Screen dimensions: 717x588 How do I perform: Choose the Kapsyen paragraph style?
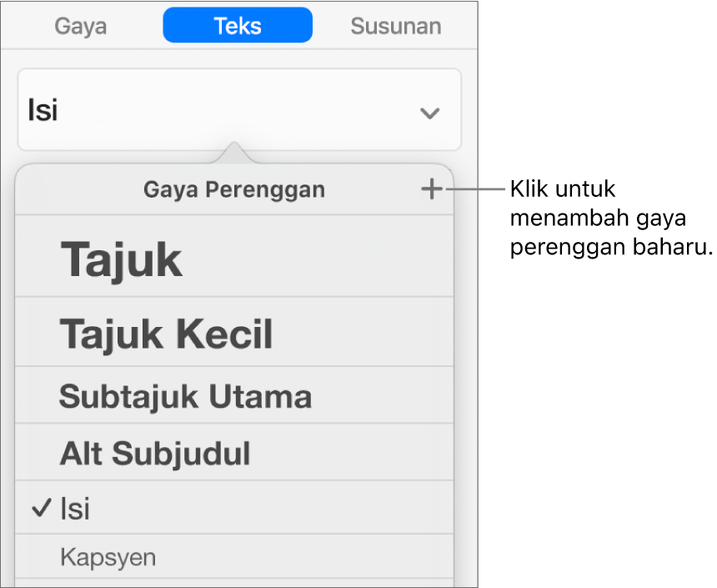tap(234, 556)
